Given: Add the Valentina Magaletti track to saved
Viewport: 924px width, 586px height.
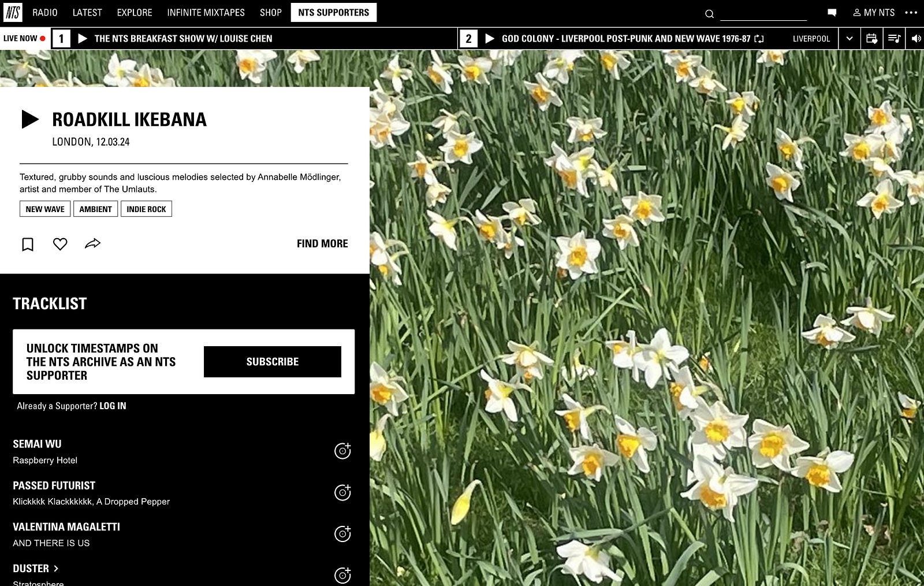Looking at the screenshot, I should [342, 533].
